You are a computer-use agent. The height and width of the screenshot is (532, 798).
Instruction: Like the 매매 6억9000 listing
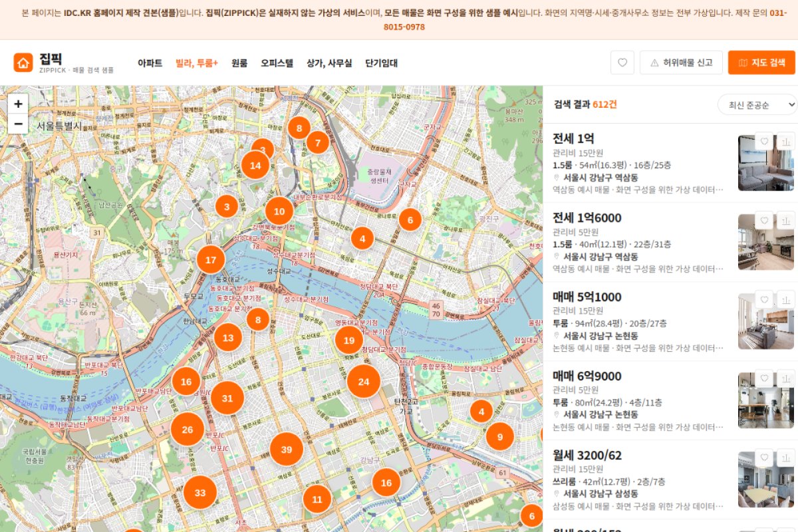click(764, 379)
